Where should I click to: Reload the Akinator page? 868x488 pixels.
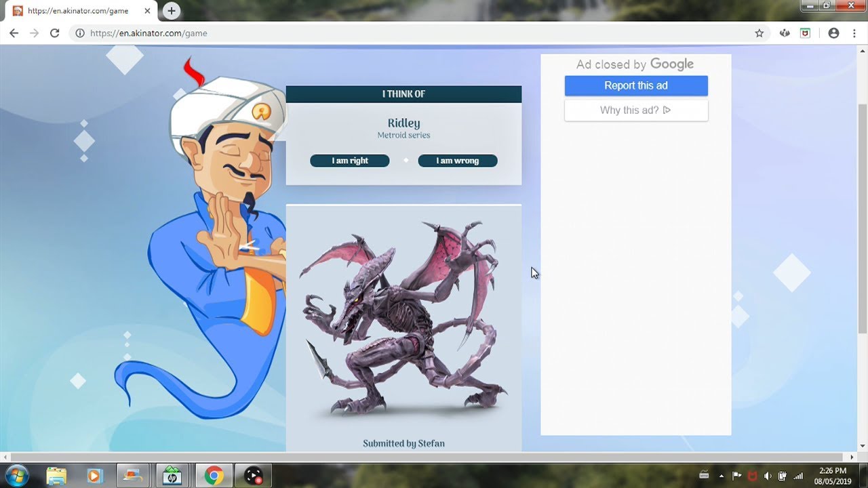click(55, 33)
